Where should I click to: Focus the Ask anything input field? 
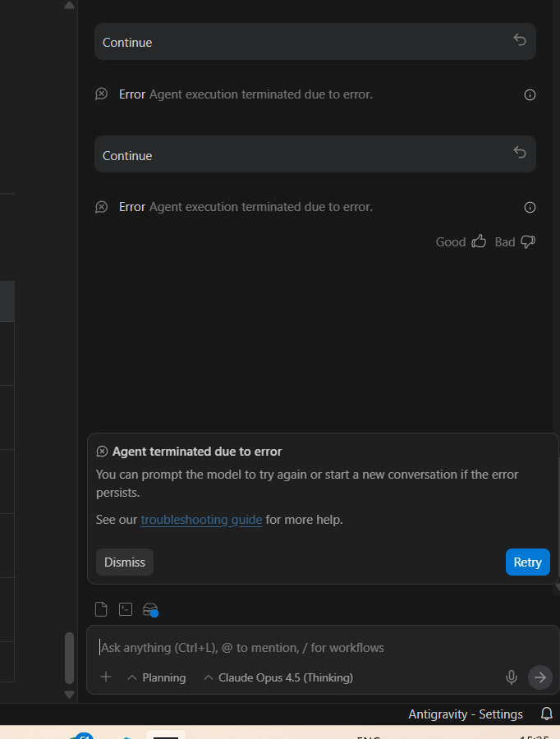pyautogui.click(x=323, y=648)
